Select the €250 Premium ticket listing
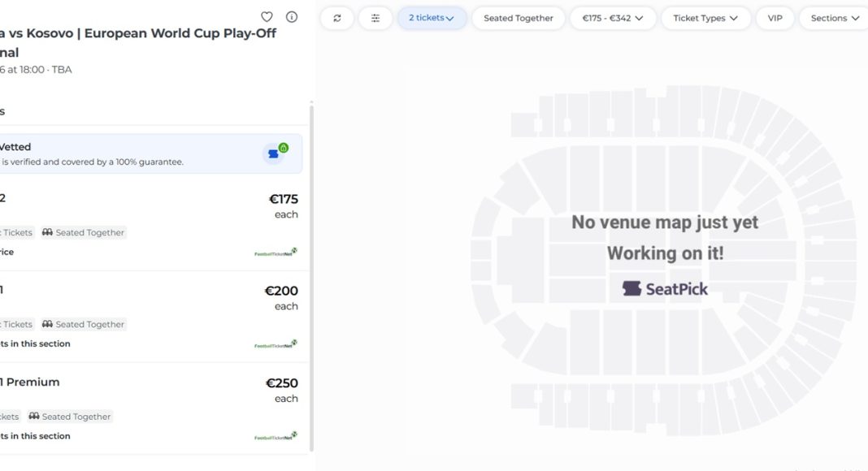Screen dimensions: 868x471 [146, 408]
